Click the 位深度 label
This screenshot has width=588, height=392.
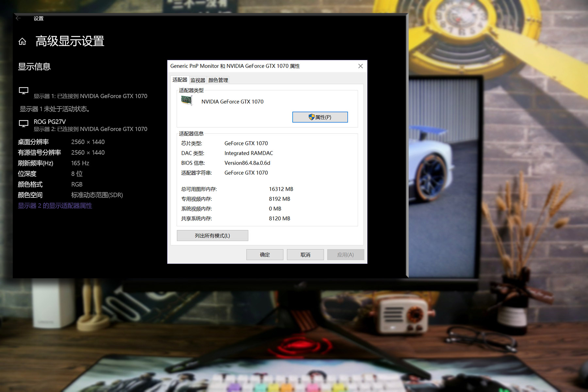[27, 174]
